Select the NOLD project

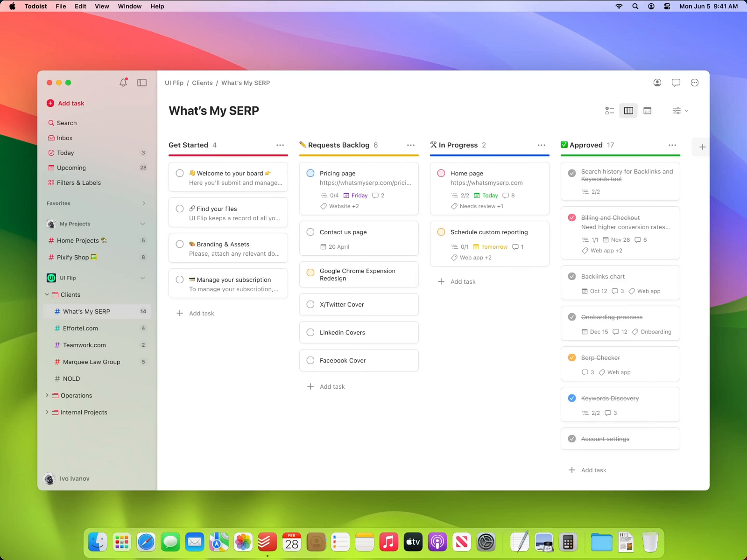point(97,378)
